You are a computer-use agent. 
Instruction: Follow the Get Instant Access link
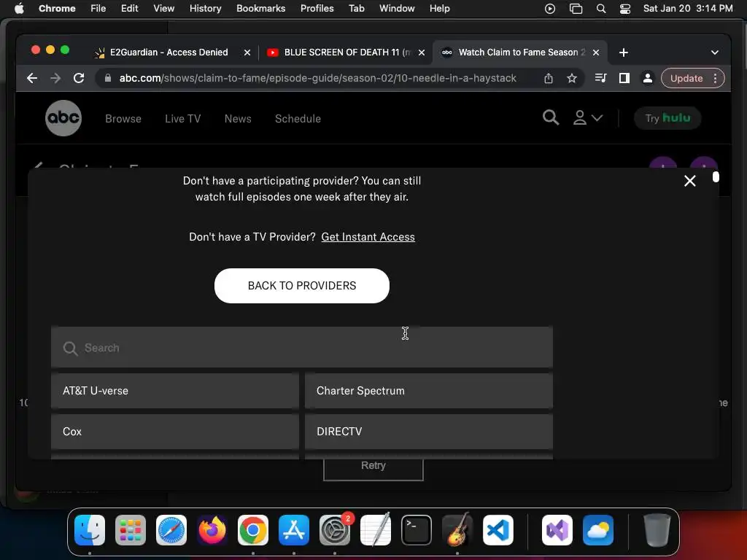pos(368,237)
